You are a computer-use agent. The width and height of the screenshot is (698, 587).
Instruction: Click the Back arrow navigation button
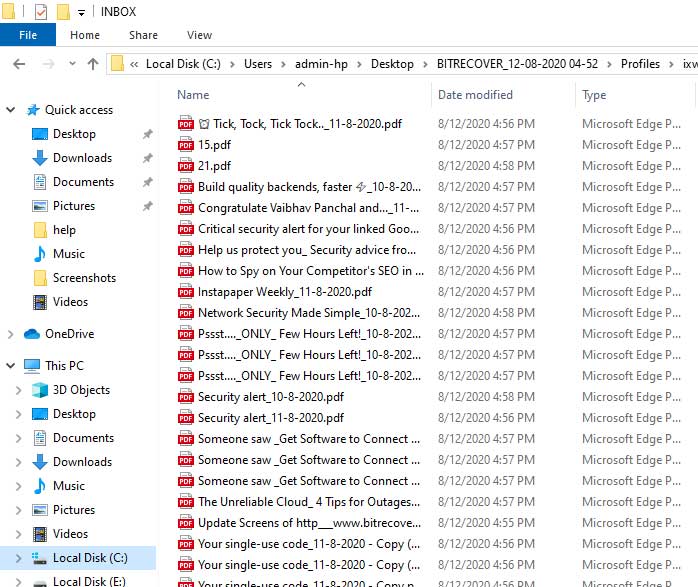coord(19,64)
